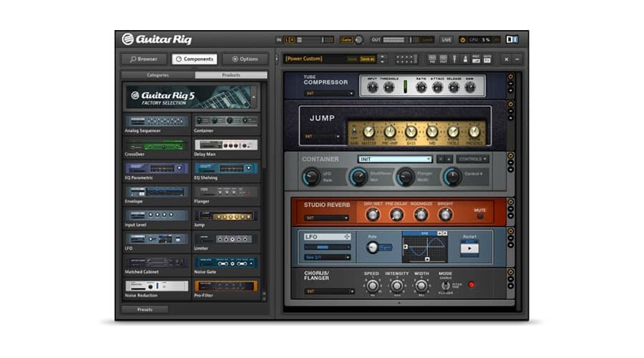Viewport: 644px width, 358px height.
Task: Toggle Chorus/Flanger red power LED
Action: click(x=472, y=284)
